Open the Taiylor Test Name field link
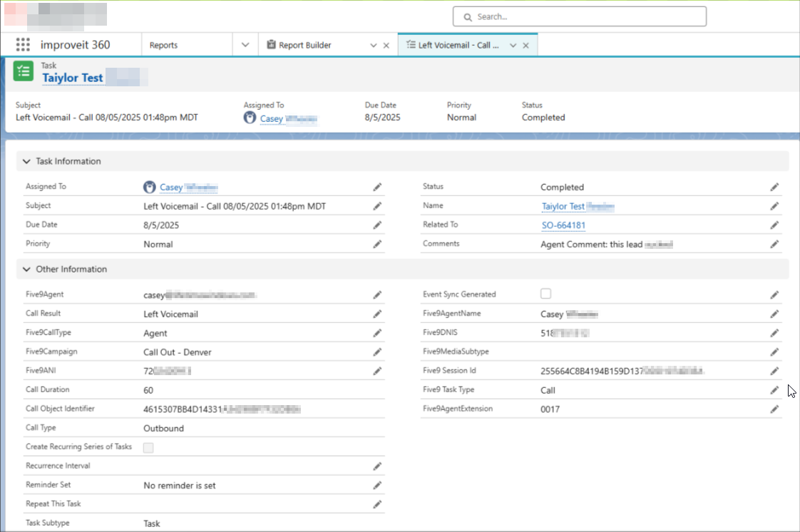Viewport: 800px width, 532px height. click(563, 207)
